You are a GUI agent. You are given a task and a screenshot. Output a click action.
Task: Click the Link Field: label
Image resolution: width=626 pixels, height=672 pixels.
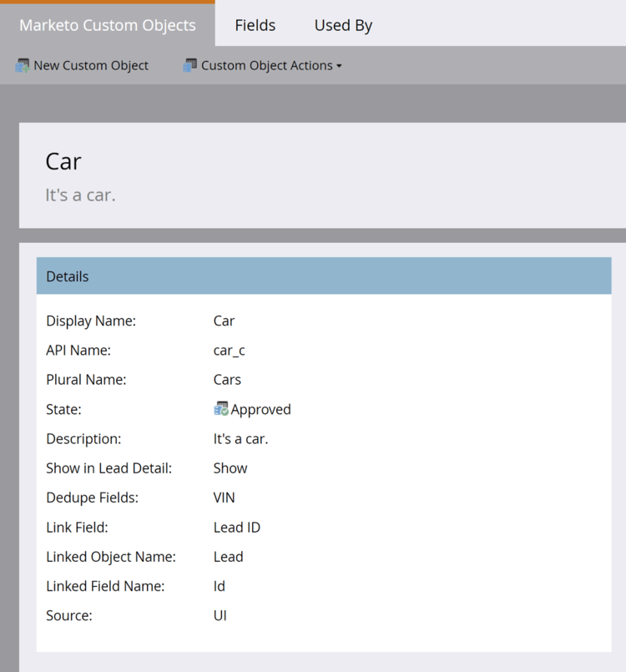pyautogui.click(x=77, y=527)
